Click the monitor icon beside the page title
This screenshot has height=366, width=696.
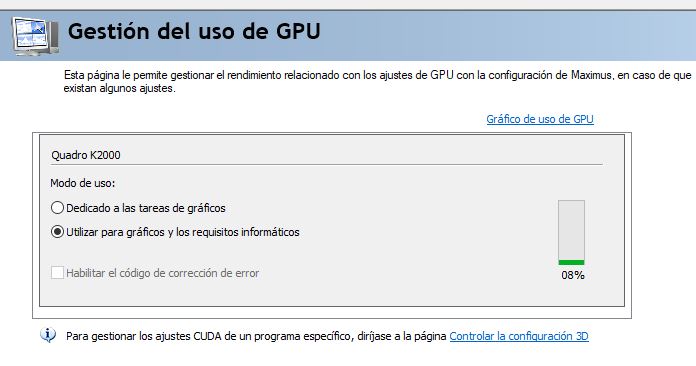(x=35, y=36)
